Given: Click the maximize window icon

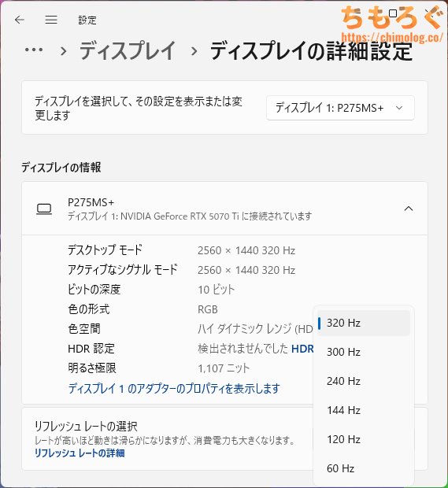Looking at the screenshot, I should 393,13.
